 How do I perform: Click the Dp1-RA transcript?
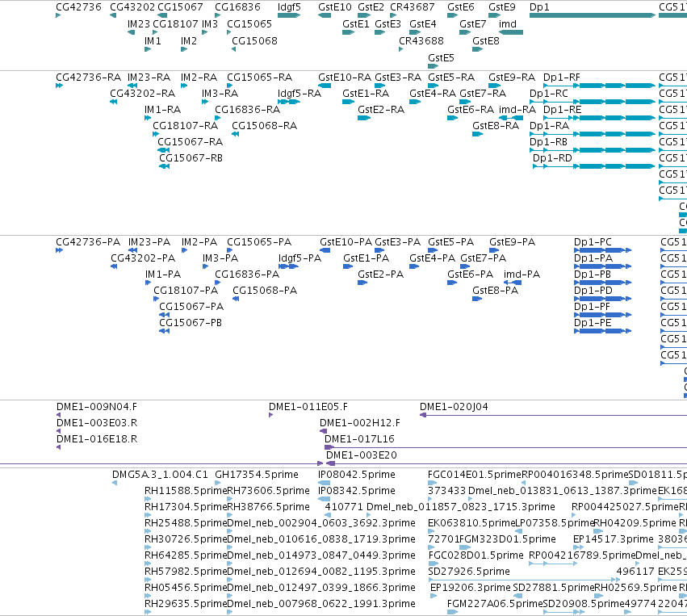(593, 134)
